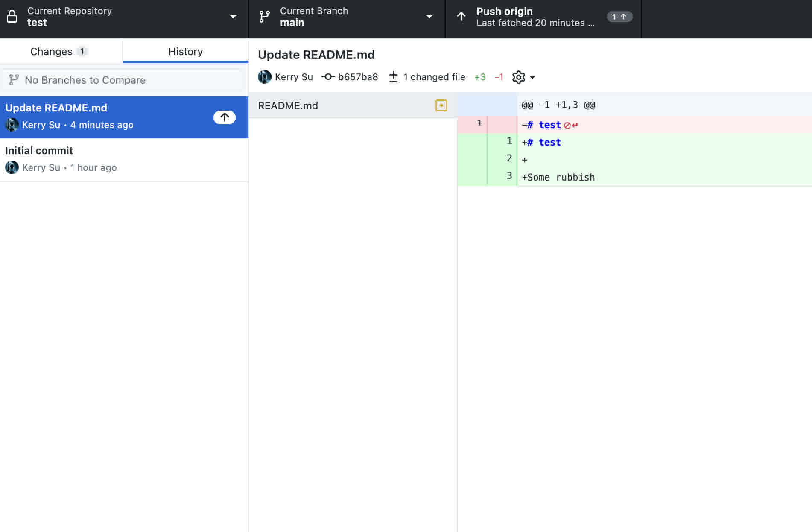This screenshot has height=532, width=812.
Task: Expand the Current Branch main dropdown arrow
Action: tap(429, 17)
